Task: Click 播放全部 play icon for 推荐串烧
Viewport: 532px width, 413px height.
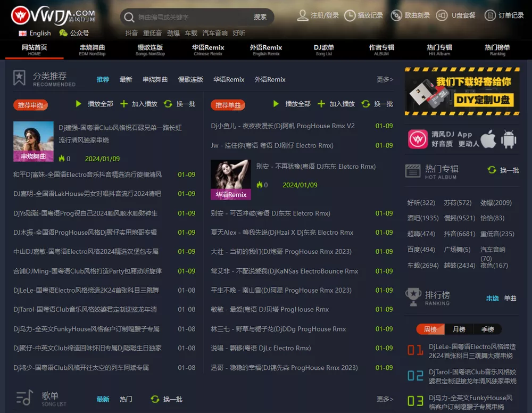Action: click(80, 104)
